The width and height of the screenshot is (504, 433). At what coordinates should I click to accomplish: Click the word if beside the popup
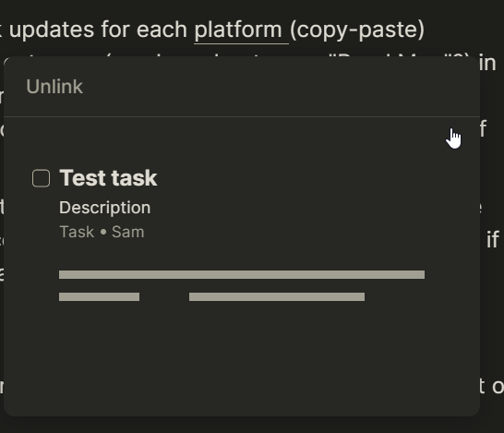492,239
